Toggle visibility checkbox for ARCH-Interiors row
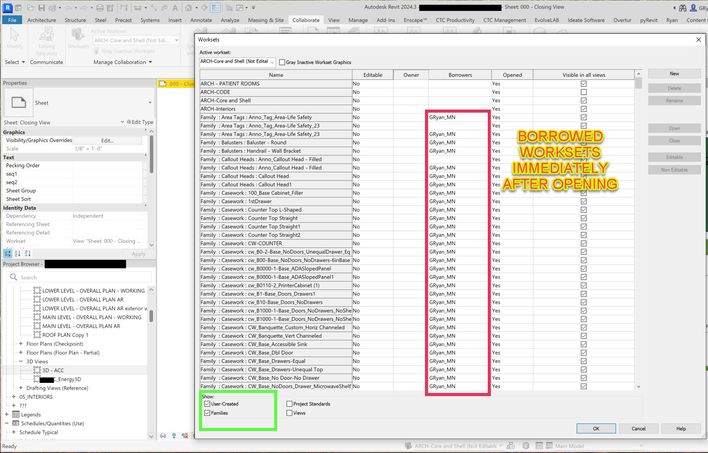This screenshot has height=453, width=708. click(583, 109)
